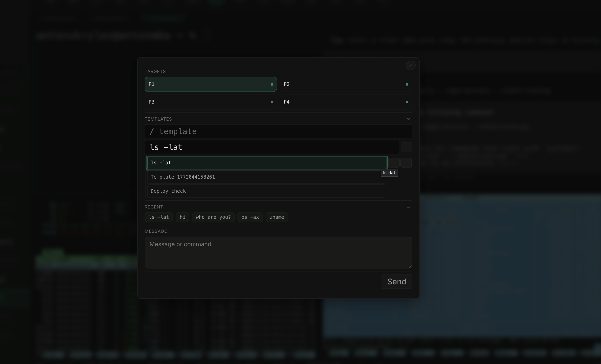Screen dimensions: 601x364
Task: Select the Deploy check template
Action: tap(266, 191)
